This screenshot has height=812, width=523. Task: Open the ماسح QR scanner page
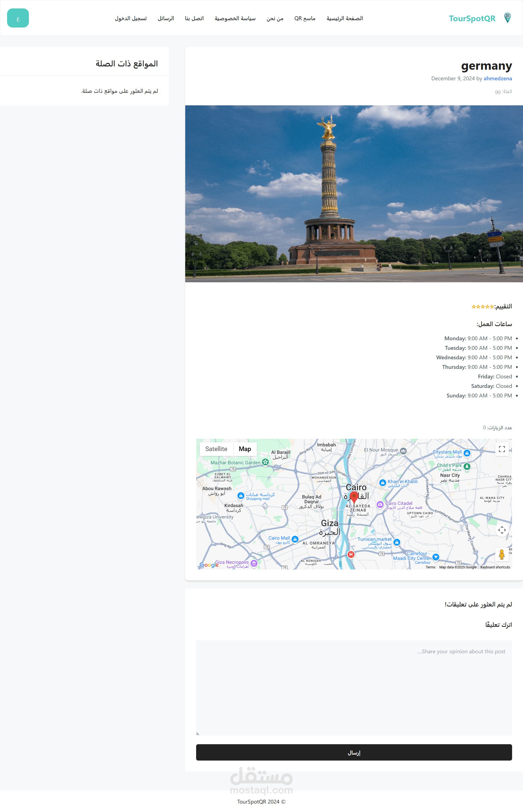tap(305, 18)
